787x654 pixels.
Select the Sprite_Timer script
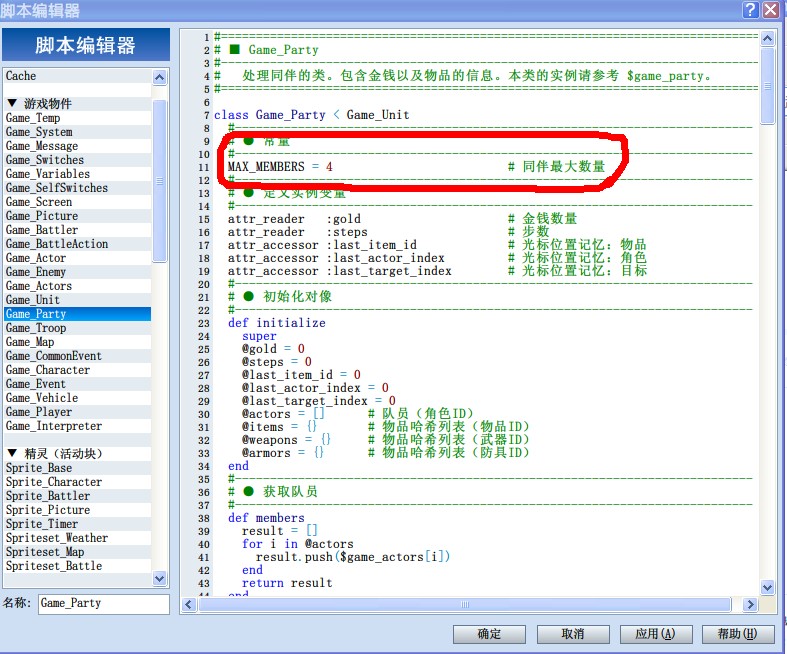(x=77, y=525)
